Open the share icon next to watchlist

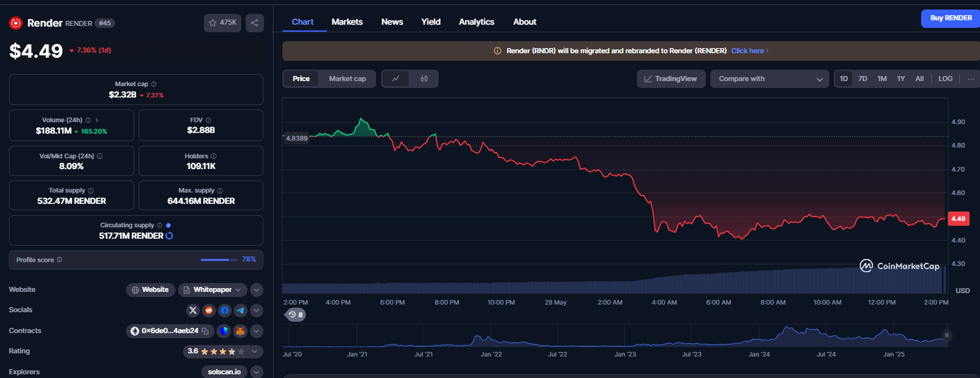[254, 23]
